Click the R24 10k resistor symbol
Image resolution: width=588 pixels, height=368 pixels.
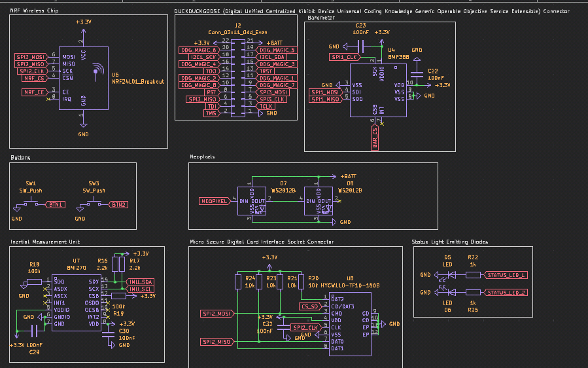[x=239, y=282]
